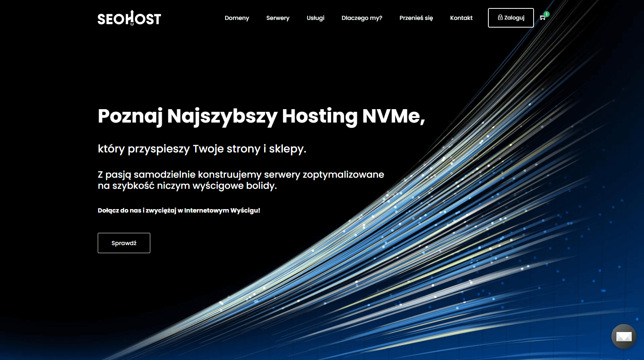Expand the Serwery navigation menu
The height and width of the screenshot is (360, 644).
click(x=278, y=18)
